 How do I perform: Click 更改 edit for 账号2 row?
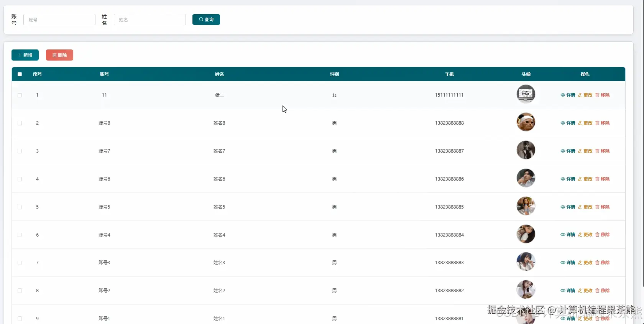click(585, 291)
